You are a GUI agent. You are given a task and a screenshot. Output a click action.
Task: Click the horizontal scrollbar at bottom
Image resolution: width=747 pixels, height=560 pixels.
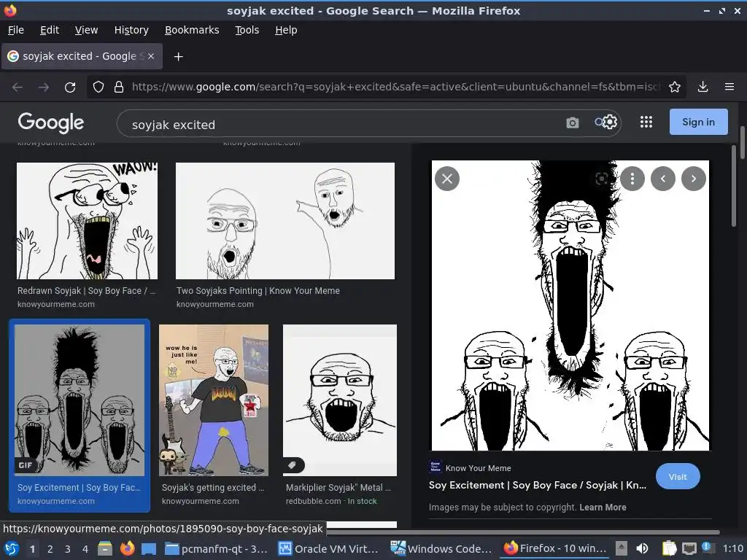point(522,532)
